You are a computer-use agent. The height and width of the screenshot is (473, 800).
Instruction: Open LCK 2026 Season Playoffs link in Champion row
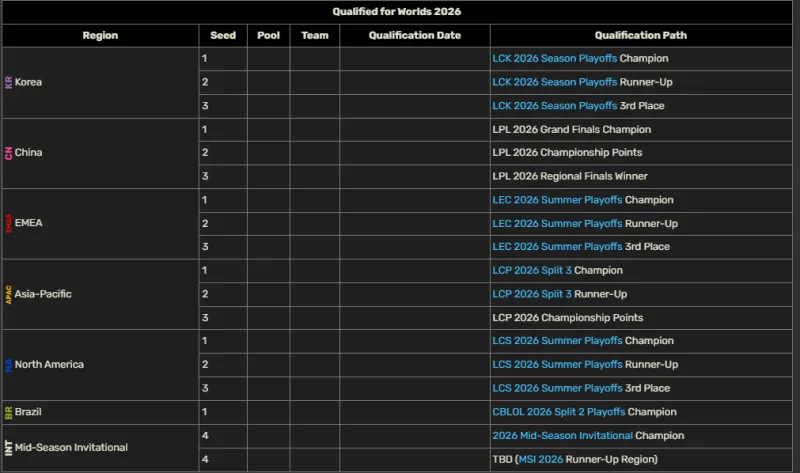tap(554, 59)
